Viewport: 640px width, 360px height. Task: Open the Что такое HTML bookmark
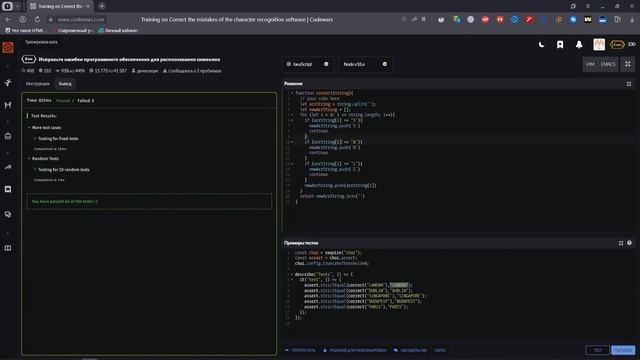(24, 31)
